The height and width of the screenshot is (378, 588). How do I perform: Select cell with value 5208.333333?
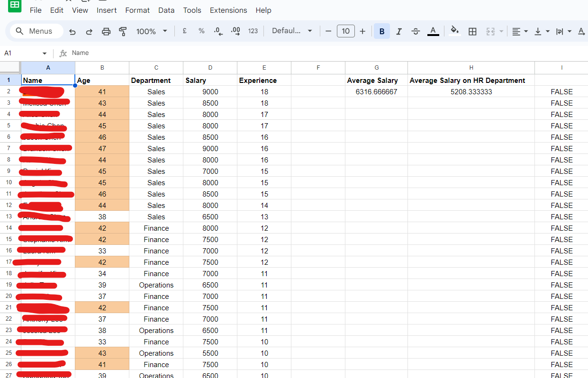click(x=471, y=91)
